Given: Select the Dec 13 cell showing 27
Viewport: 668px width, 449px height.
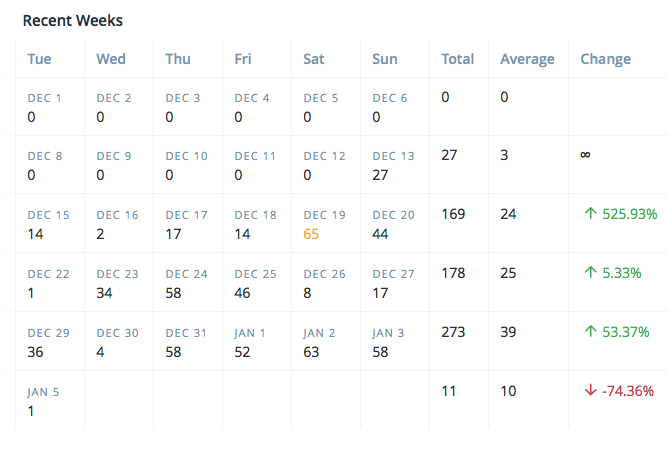Looking at the screenshot, I should point(393,165).
